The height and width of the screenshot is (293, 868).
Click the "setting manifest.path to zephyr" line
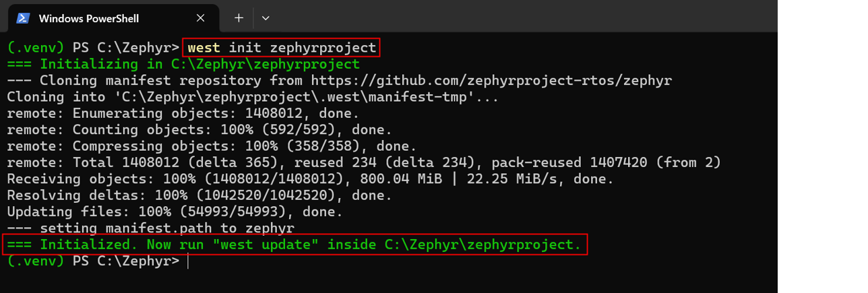click(x=150, y=228)
